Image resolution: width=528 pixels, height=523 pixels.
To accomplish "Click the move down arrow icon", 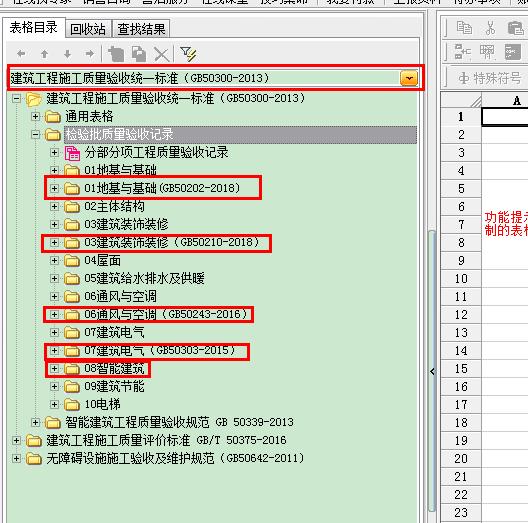I will click(x=67, y=54).
